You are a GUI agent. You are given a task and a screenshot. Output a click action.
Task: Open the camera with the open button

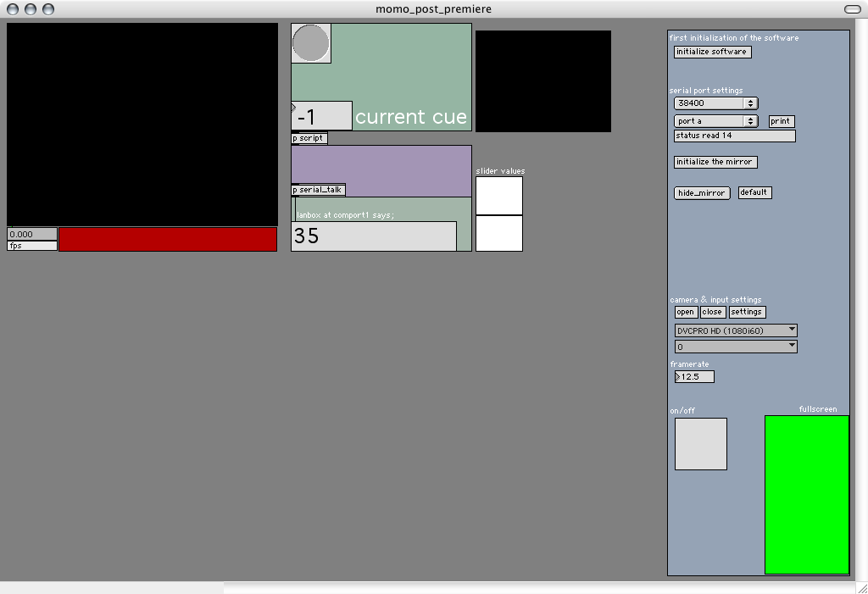click(x=686, y=312)
